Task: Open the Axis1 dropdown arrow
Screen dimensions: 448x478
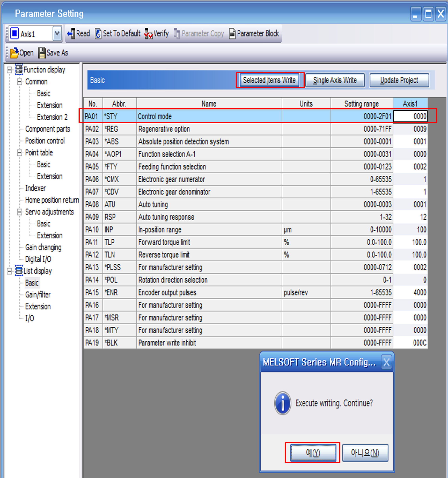Action: (x=57, y=33)
